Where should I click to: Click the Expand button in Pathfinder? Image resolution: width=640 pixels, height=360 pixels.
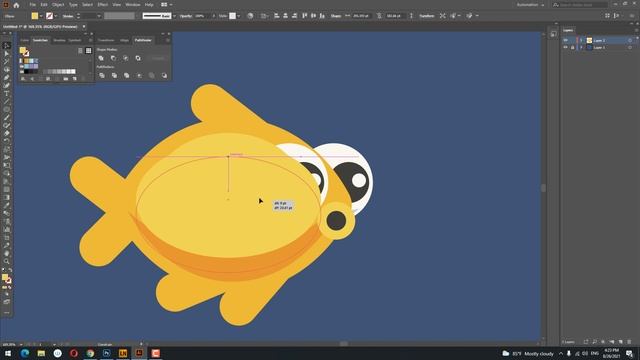[158, 58]
